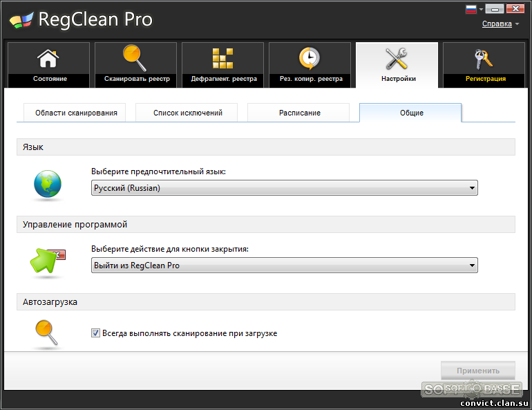The width and height of the screenshot is (532, 410).
Task: Switch to Расписание tab
Action: coord(300,113)
